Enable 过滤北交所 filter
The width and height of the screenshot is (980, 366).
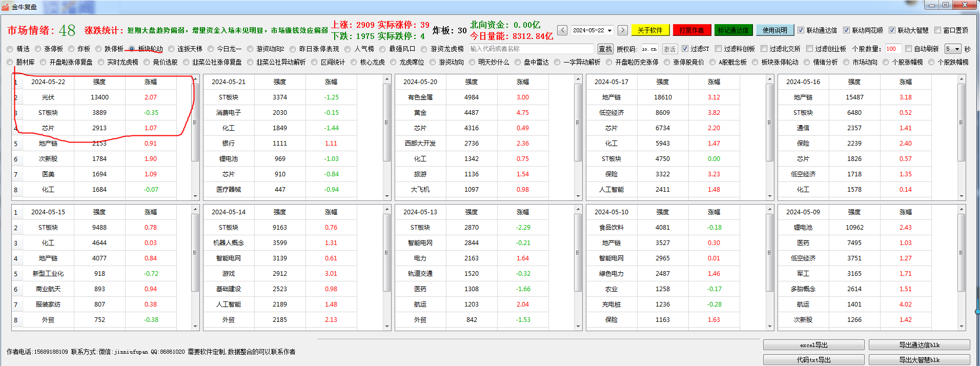click(764, 49)
